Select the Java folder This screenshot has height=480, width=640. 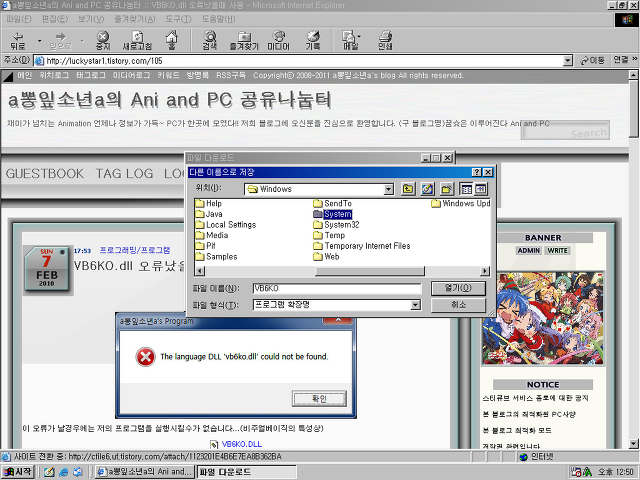click(x=209, y=214)
